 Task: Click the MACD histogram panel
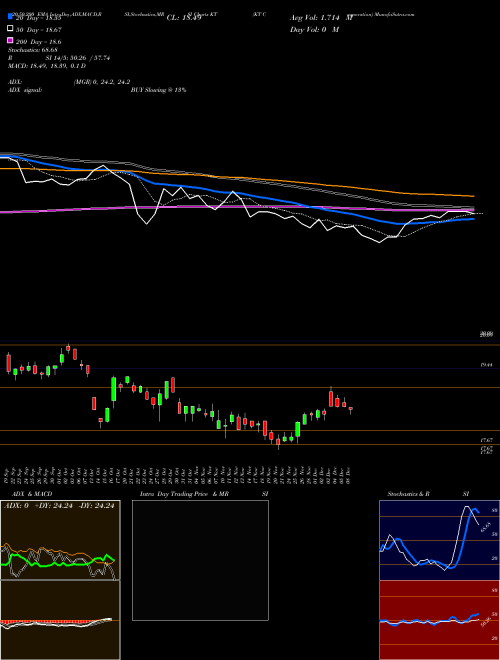60,620
